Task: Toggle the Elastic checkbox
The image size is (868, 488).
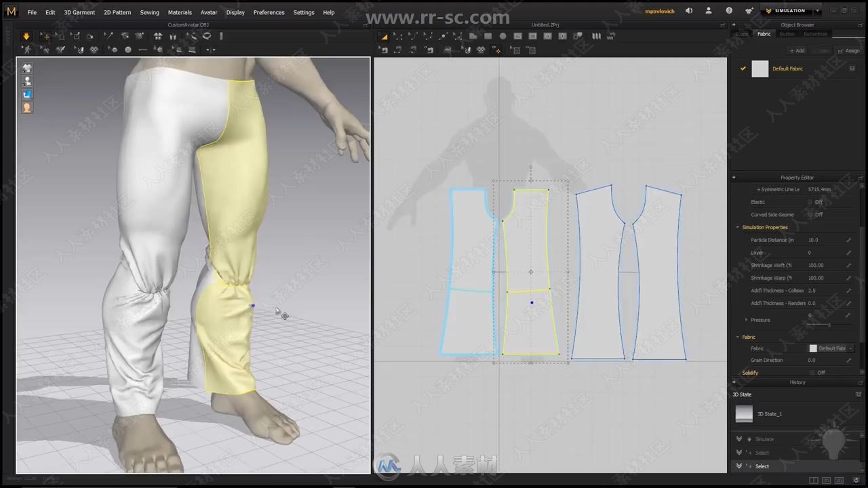Action: tap(810, 202)
